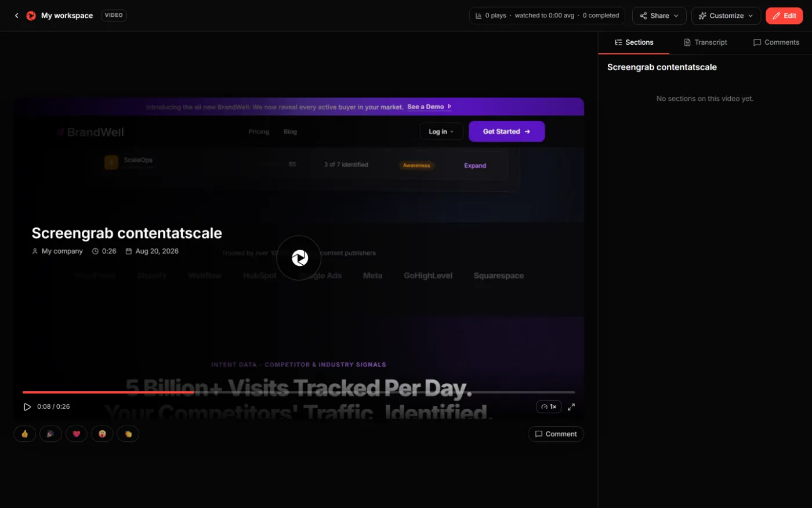Viewport: 812px width, 508px height.
Task: Click the small play icon in controls
Action: 27,407
